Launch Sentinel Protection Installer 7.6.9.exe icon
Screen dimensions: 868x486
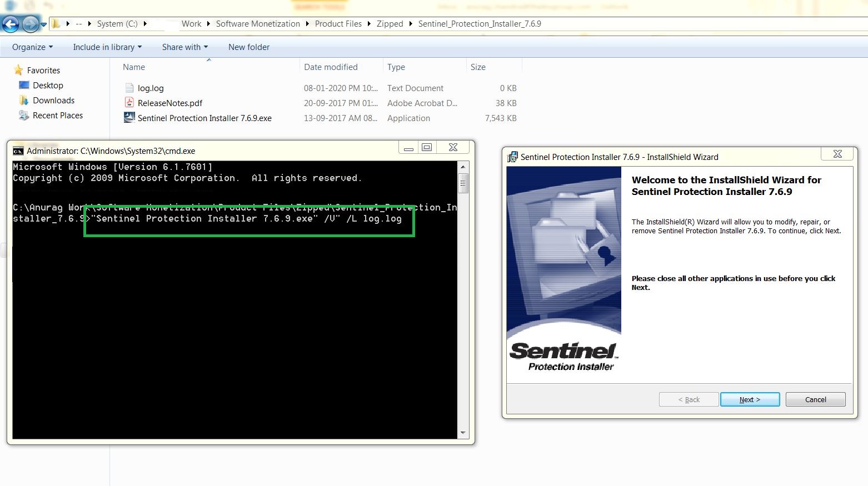click(x=129, y=117)
